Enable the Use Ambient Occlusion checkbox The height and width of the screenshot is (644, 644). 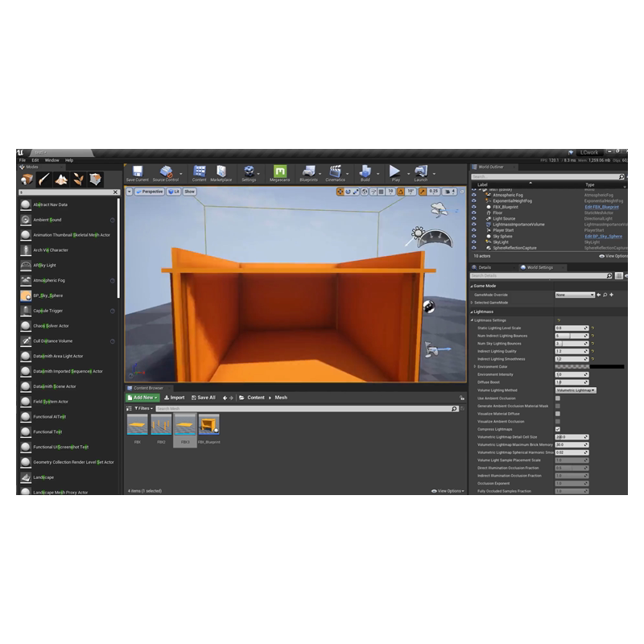[558, 398]
